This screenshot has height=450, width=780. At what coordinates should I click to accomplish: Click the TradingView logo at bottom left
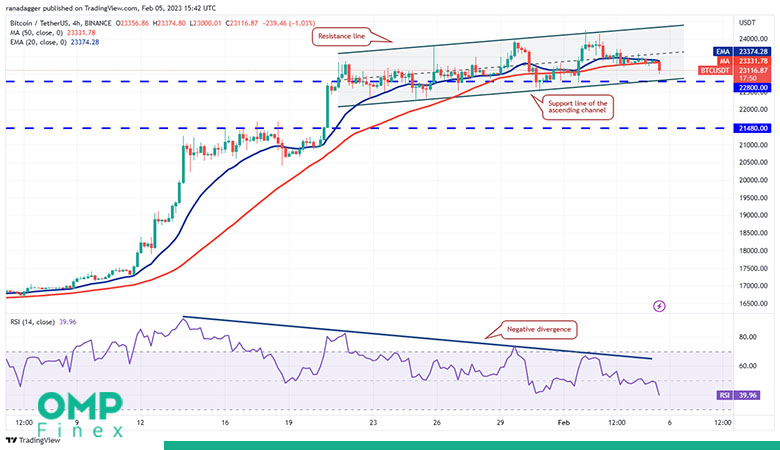(x=33, y=441)
